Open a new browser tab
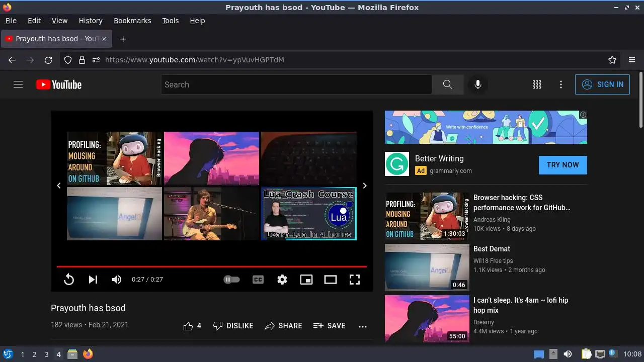The width and height of the screenshot is (644, 362). coord(123,39)
